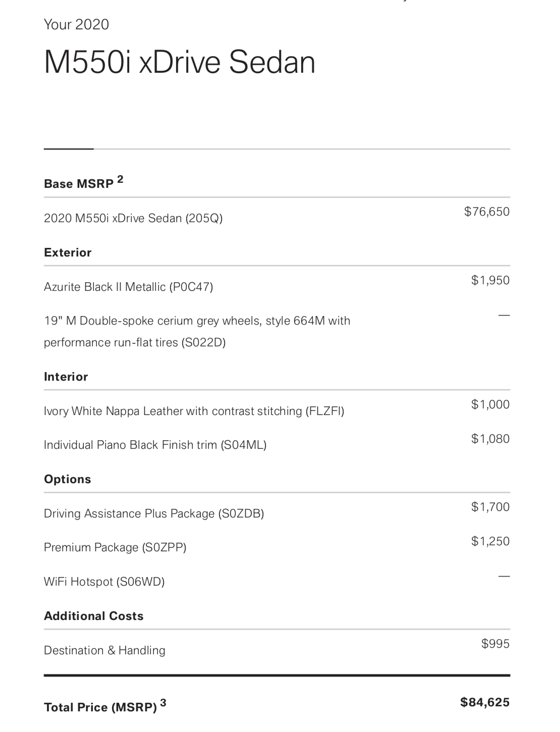Click the $1,950 paint price
The image size is (560, 732).
490,280
